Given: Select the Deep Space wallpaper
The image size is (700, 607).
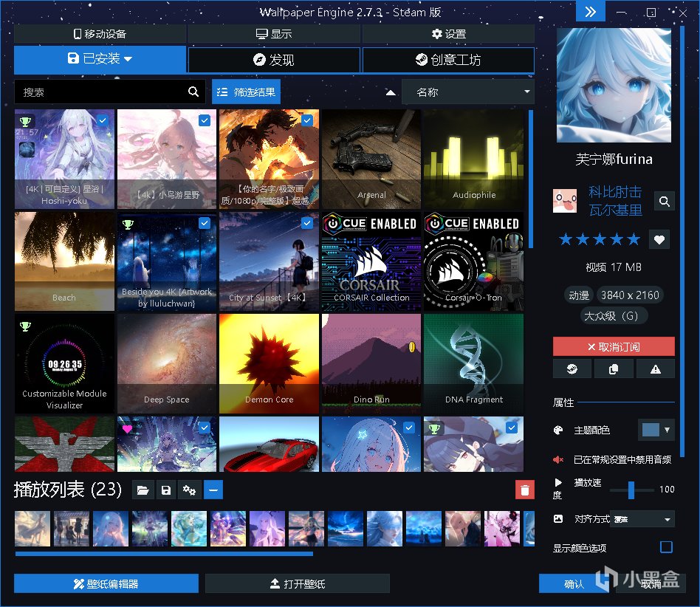Looking at the screenshot, I should 167,364.
